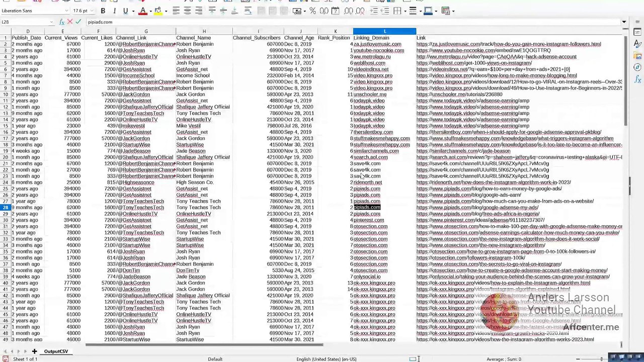
Task: Apply the yellow background highlight color
Action: (158, 11)
